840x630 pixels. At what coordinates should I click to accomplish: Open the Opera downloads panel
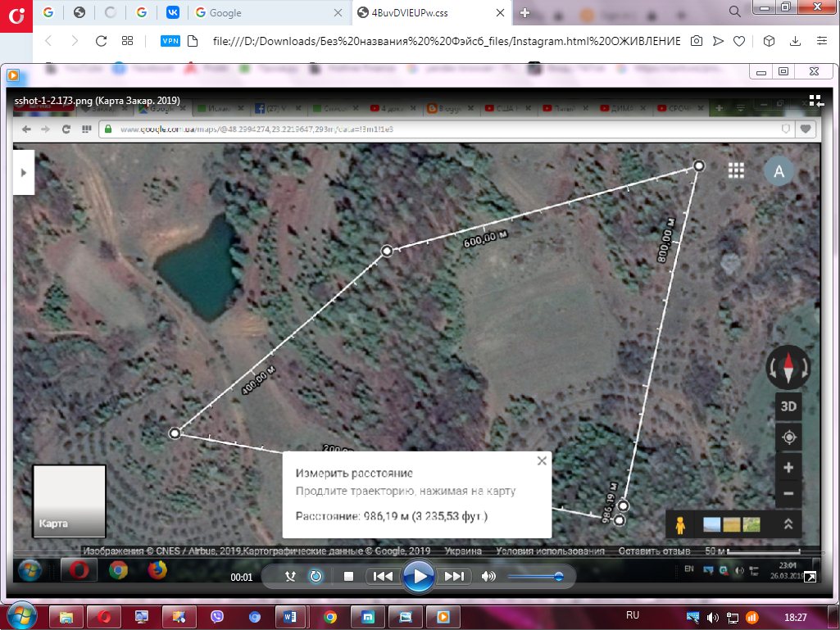pos(796,41)
